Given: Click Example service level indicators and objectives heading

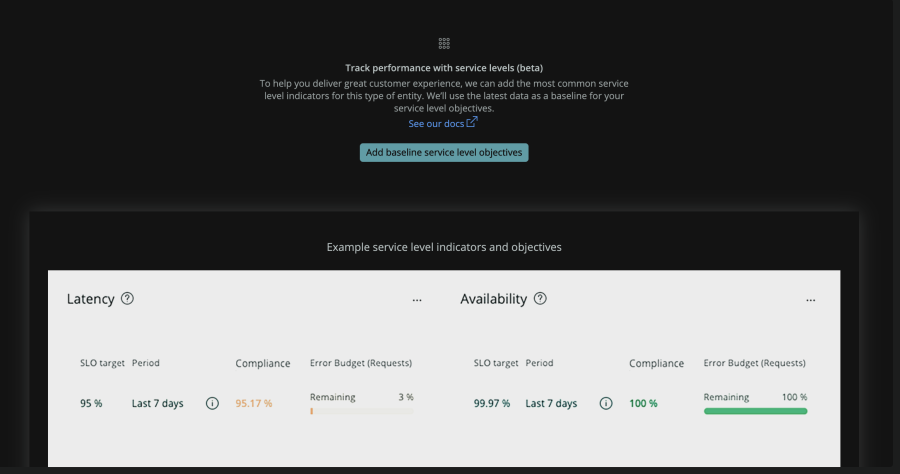Looking at the screenshot, I should 444,246.
